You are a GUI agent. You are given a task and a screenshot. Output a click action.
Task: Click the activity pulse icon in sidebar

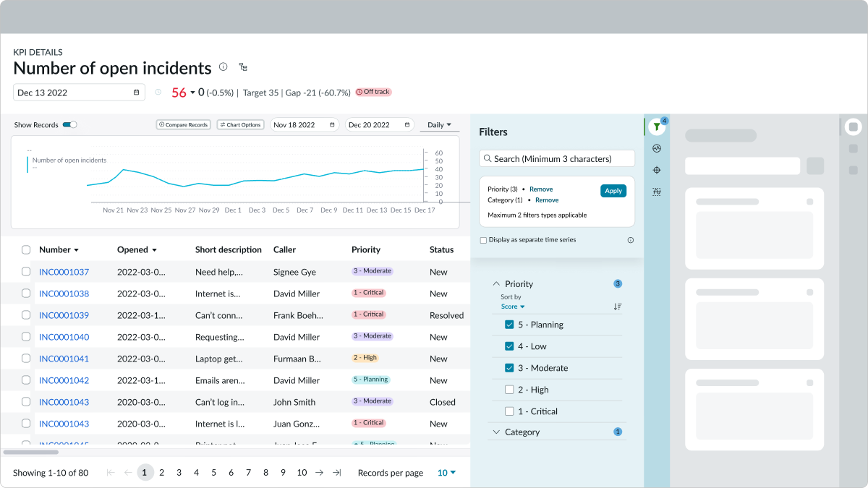[x=657, y=148]
